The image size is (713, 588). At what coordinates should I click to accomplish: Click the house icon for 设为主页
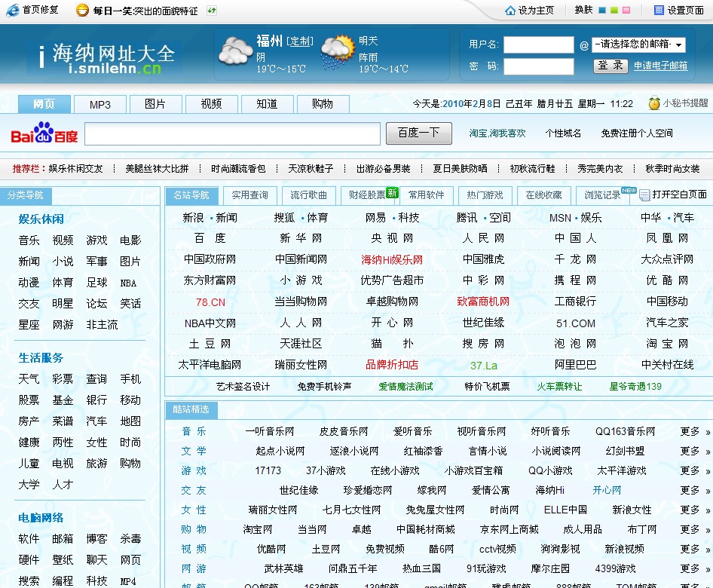click(x=510, y=10)
